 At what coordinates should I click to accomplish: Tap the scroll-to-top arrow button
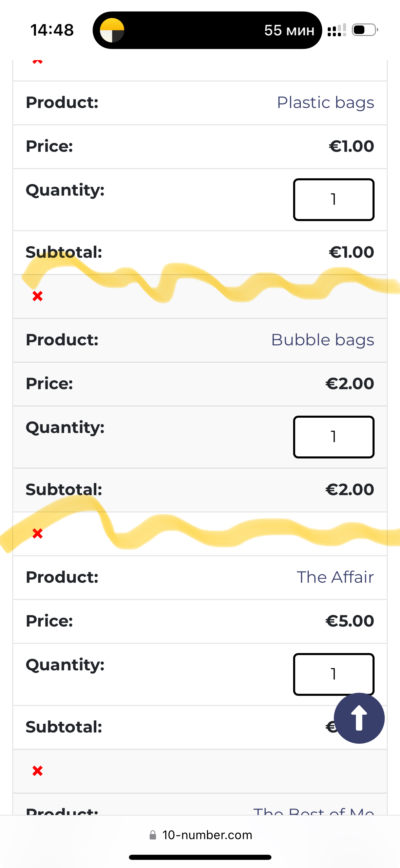[359, 718]
